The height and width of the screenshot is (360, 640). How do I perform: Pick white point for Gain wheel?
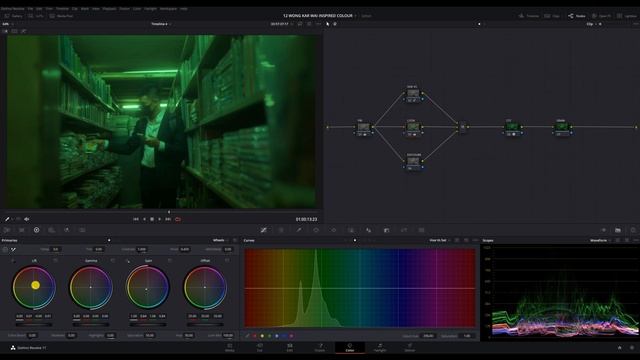[127, 260]
